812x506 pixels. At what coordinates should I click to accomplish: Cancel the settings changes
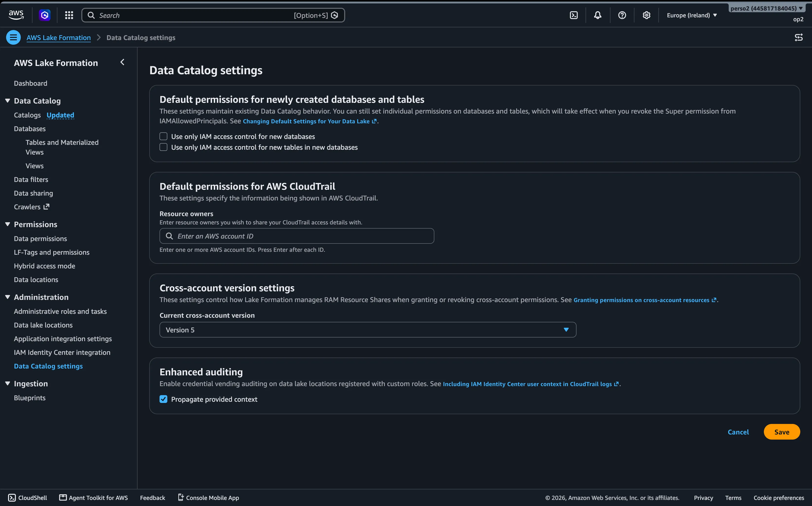point(738,432)
